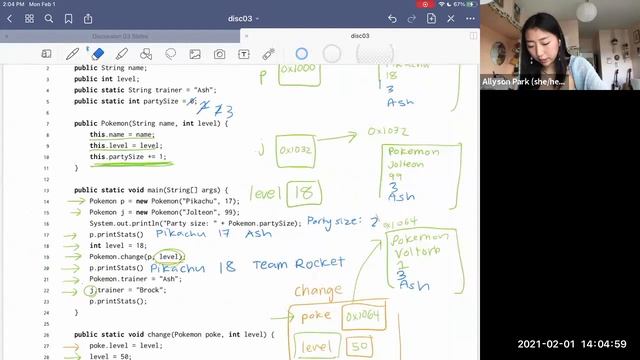Go back using the left chevron

10,19
